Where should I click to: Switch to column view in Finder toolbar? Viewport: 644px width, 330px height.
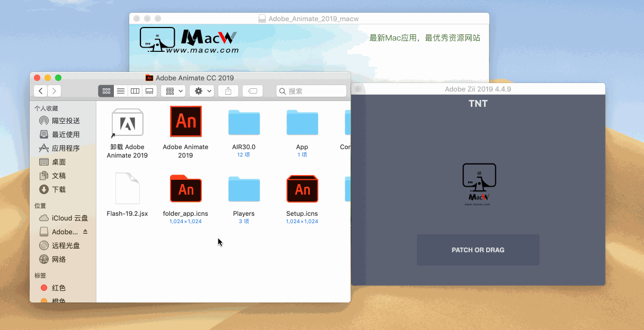pos(135,90)
